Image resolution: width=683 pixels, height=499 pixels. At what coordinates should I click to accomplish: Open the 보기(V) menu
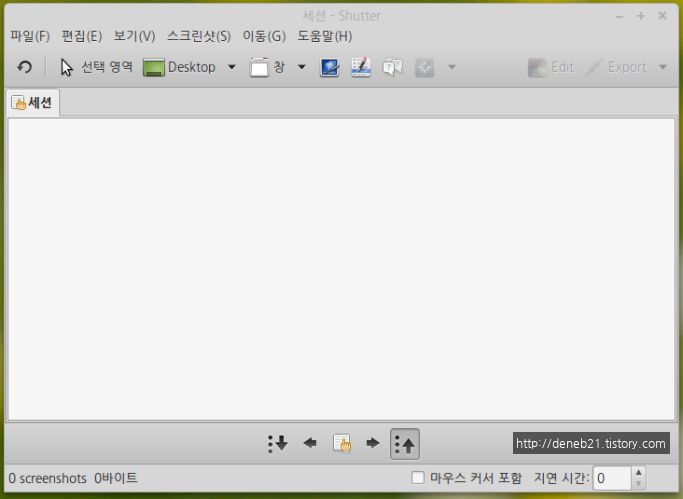click(134, 36)
